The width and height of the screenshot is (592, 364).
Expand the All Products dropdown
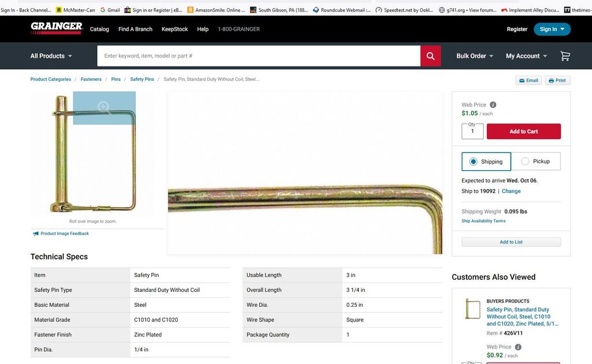click(x=51, y=56)
